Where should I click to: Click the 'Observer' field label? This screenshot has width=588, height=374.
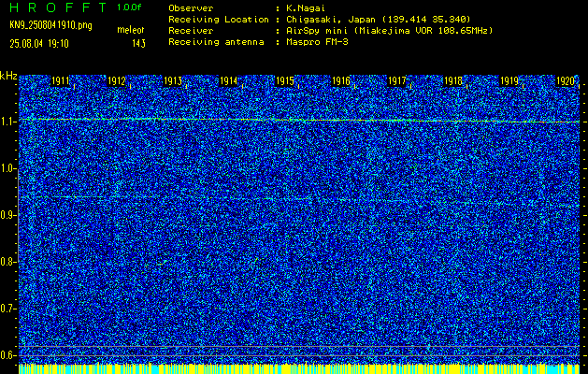coord(191,8)
